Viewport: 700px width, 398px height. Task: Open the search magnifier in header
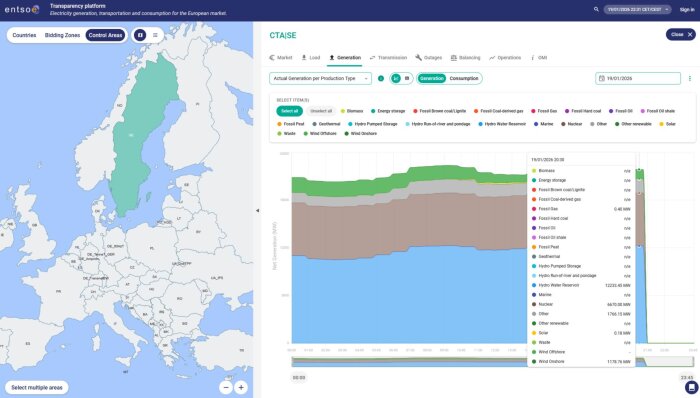point(596,9)
